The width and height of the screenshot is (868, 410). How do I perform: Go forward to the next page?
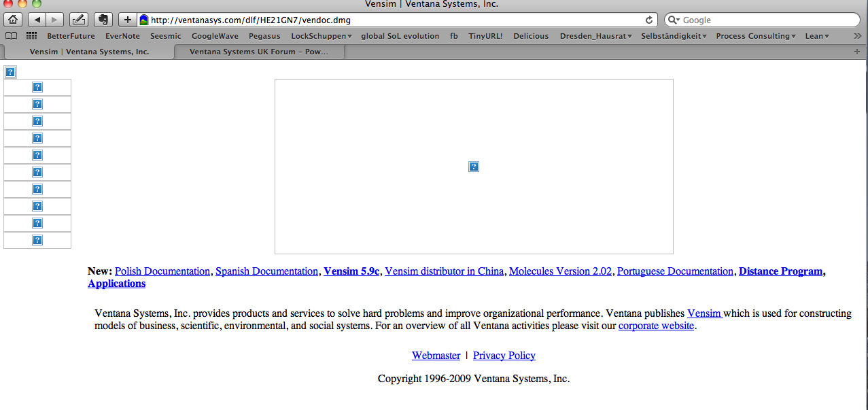[x=54, y=20]
